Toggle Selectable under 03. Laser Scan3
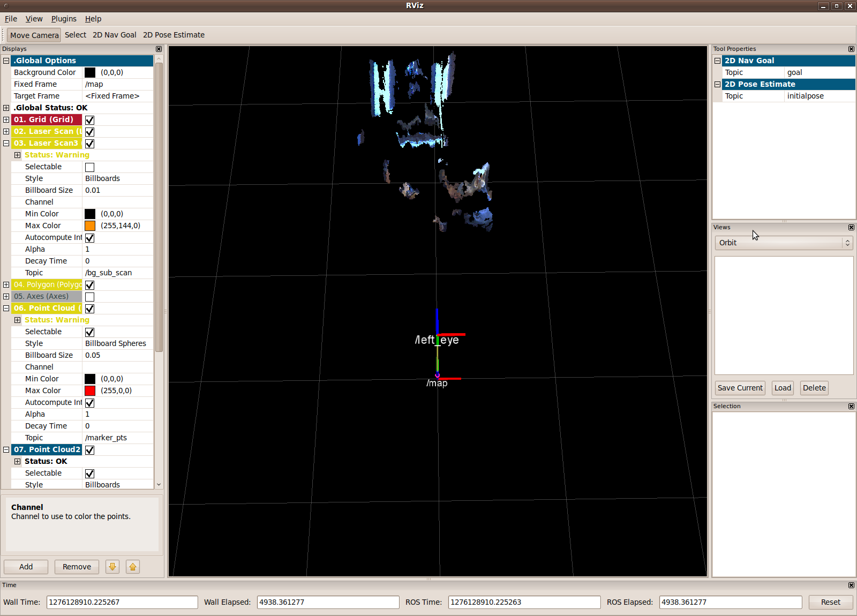This screenshot has height=616, width=857. click(x=89, y=167)
